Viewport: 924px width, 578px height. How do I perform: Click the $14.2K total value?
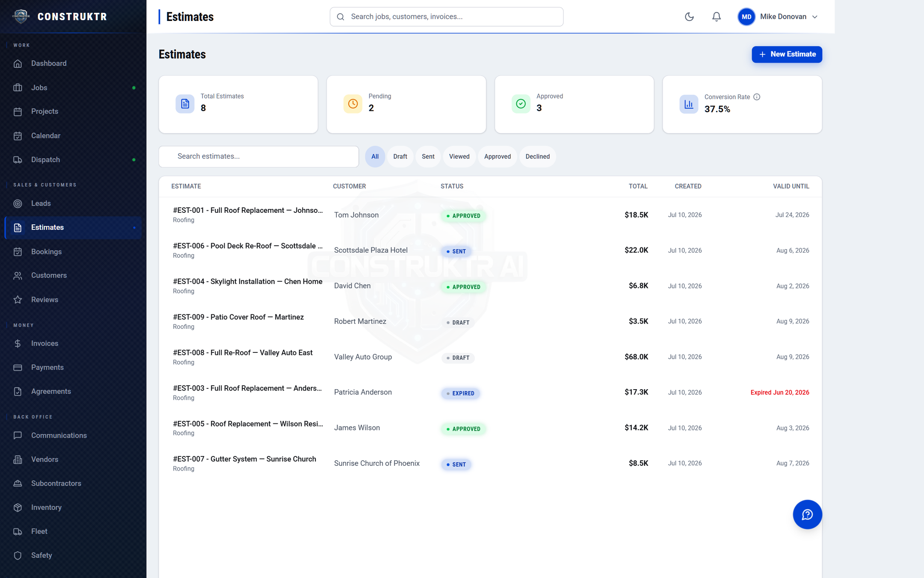pos(636,428)
